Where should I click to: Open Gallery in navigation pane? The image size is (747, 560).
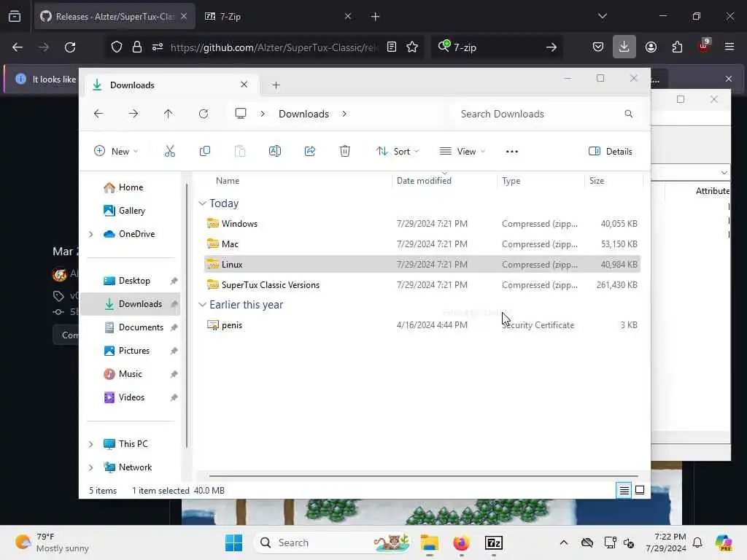point(131,211)
